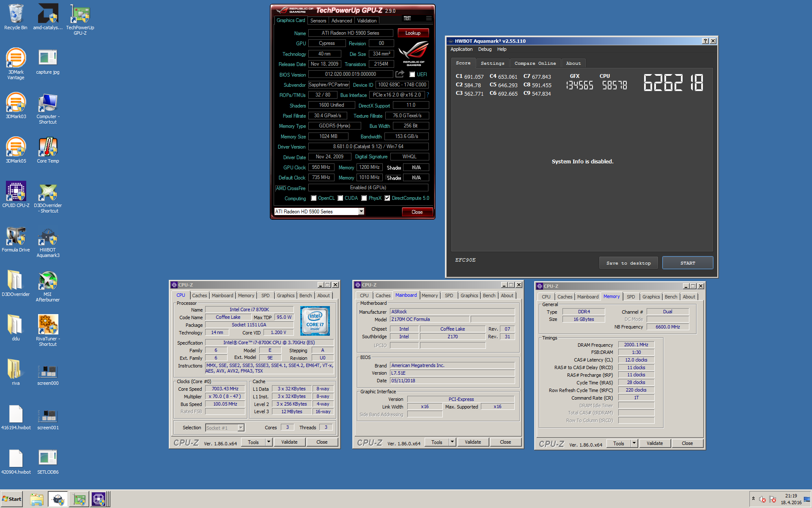Open the RivaTuner shortcut icon
The height and width of the screenshot is (508, 812).
[x=48, y=331]
